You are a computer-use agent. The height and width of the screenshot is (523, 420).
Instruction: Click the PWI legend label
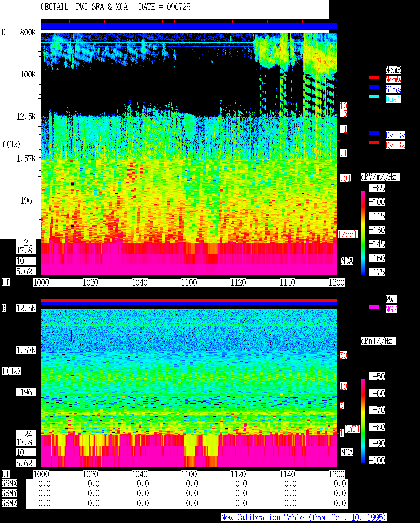(x=391, y=299)
